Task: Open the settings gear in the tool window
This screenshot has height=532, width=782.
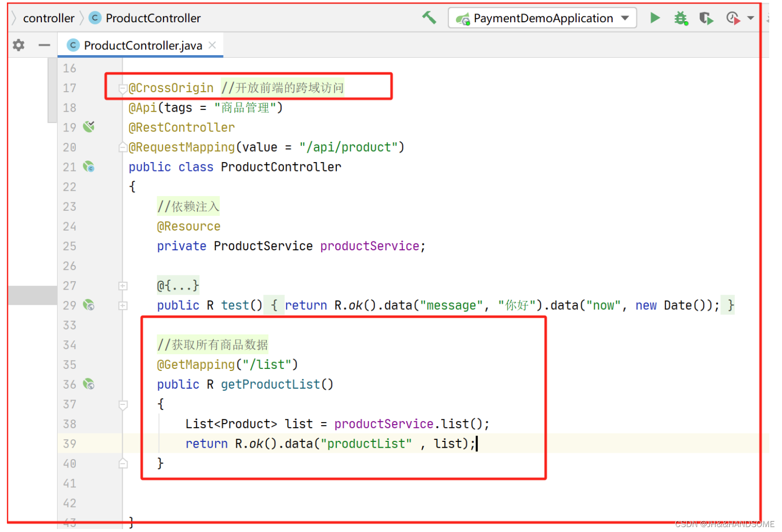Action: click(x=19, y=45)
